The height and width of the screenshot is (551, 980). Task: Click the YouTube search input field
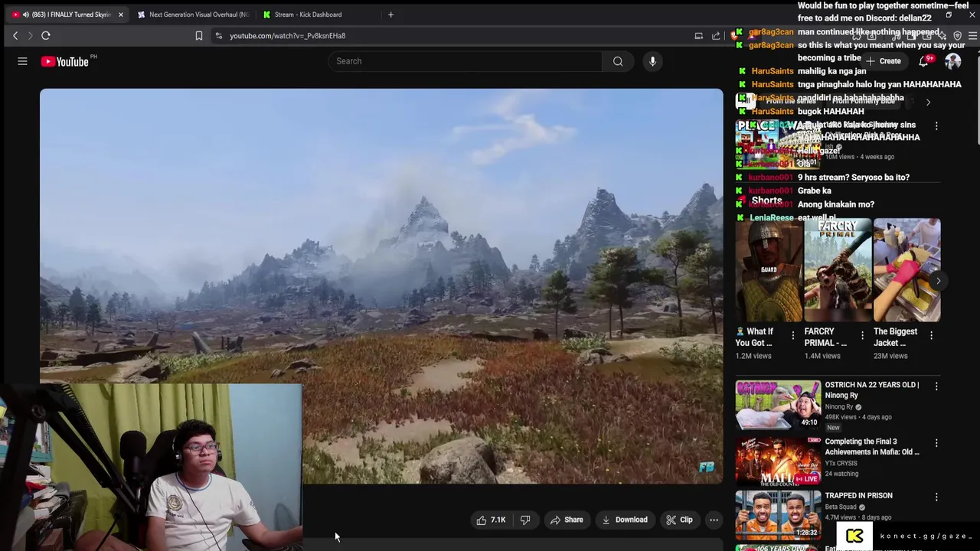point(465,61)
